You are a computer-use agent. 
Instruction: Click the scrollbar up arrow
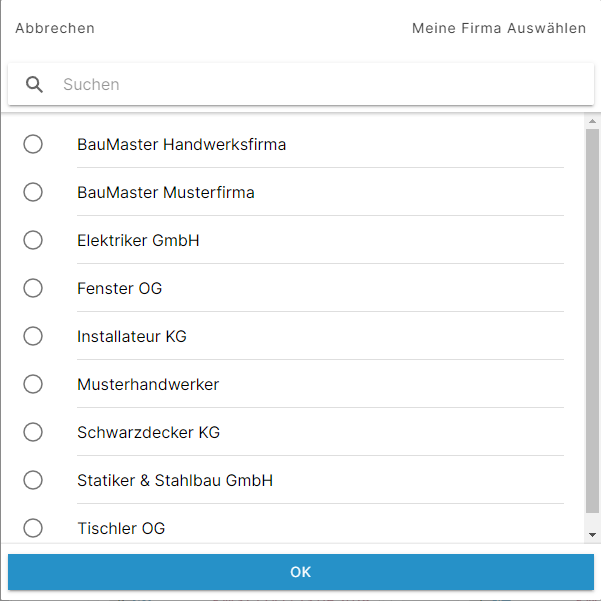[x=592, y=121]
